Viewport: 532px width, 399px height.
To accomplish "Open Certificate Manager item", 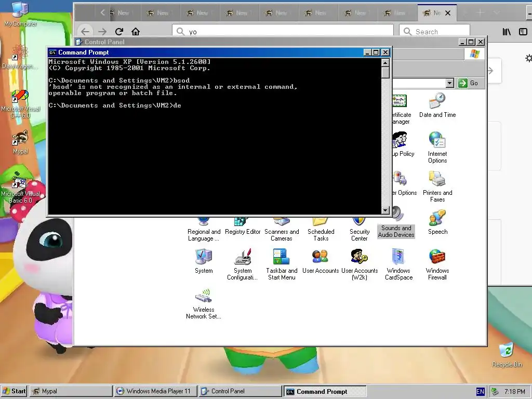I will 402,109.
